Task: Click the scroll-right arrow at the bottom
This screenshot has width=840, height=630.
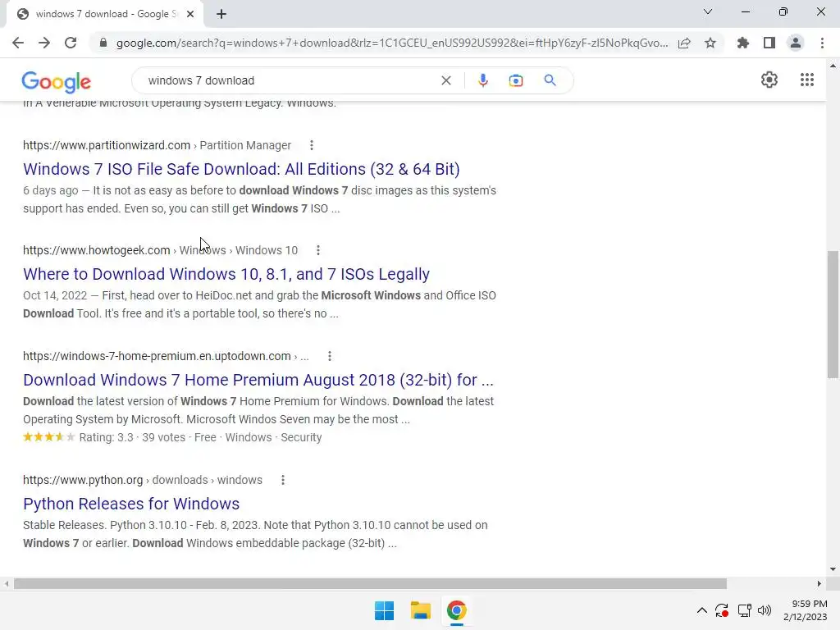Action: coord(819,583)
